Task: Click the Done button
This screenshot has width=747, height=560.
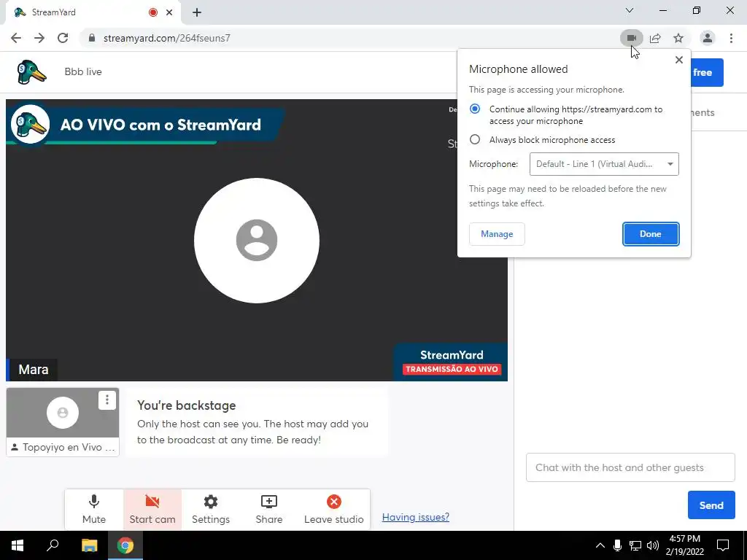Action: point(651,234)
